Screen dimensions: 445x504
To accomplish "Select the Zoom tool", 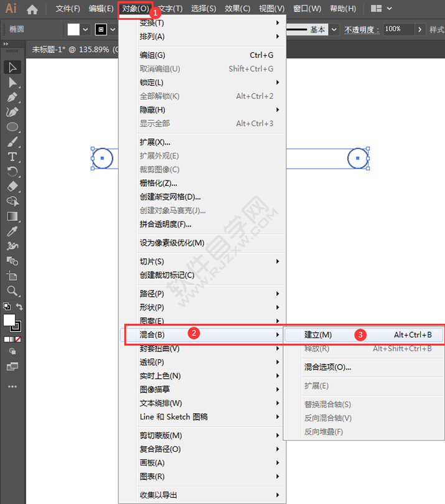I will [x=12, y=291].
